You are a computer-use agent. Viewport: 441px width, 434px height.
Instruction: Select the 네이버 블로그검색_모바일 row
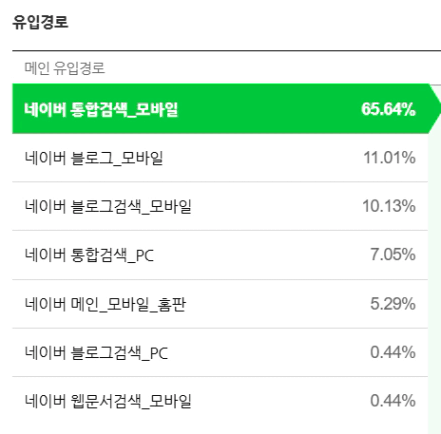click(220, 206)
